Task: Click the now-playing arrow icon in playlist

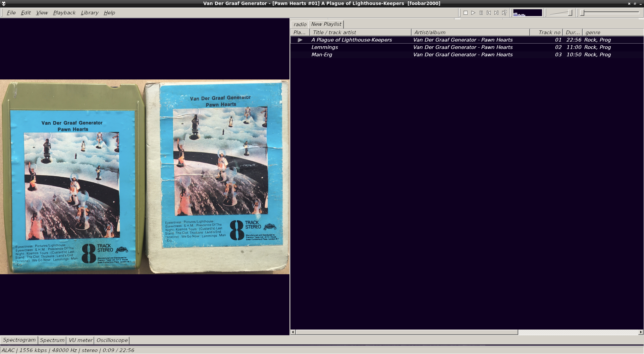Action: point(300,40)
